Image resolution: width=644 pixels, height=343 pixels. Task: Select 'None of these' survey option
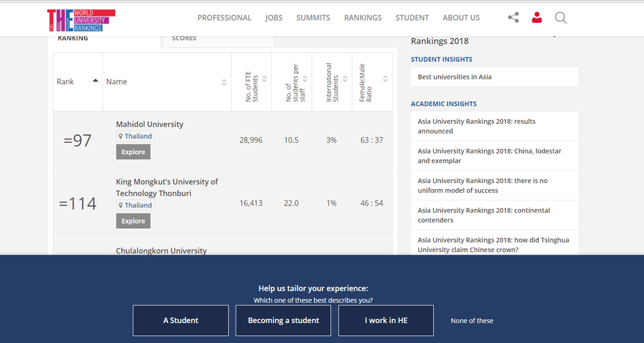click(x=472, y=320)
